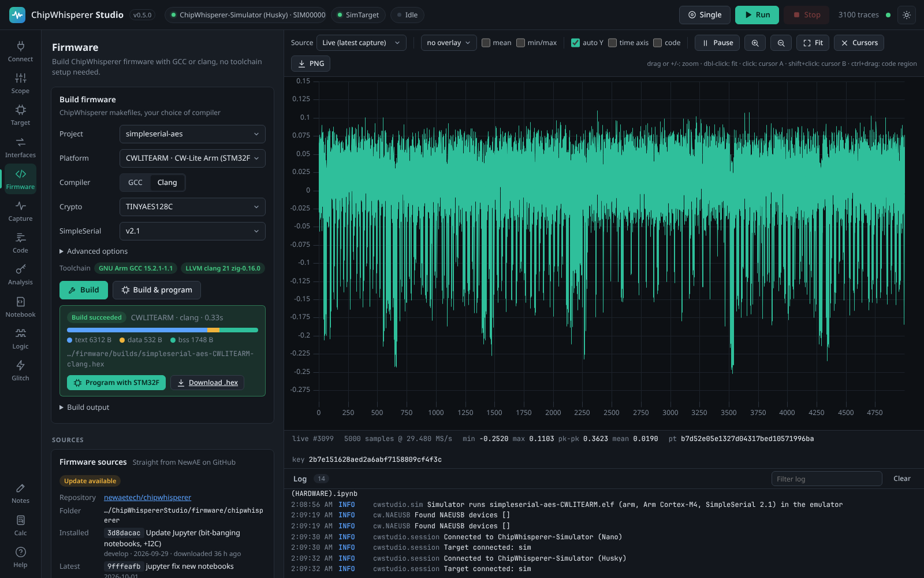924x578 pixels.
Task: Open the Scope sidebar page
Action: [20, 83]
